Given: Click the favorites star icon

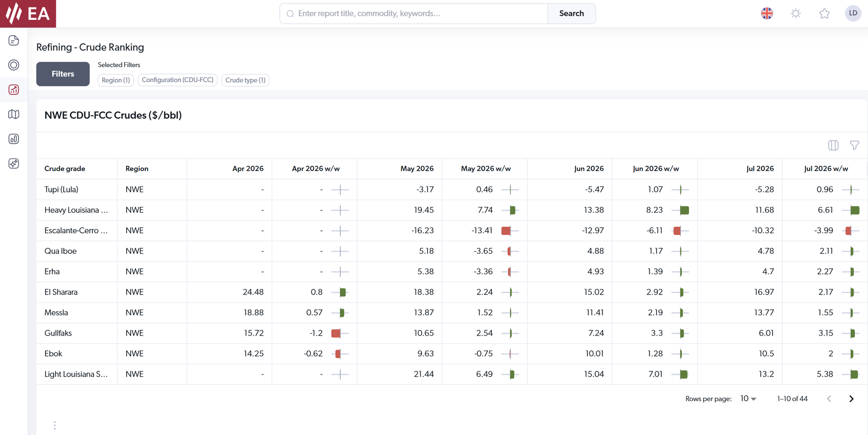Looking at the screenshot, I should (x=824, y=14).
